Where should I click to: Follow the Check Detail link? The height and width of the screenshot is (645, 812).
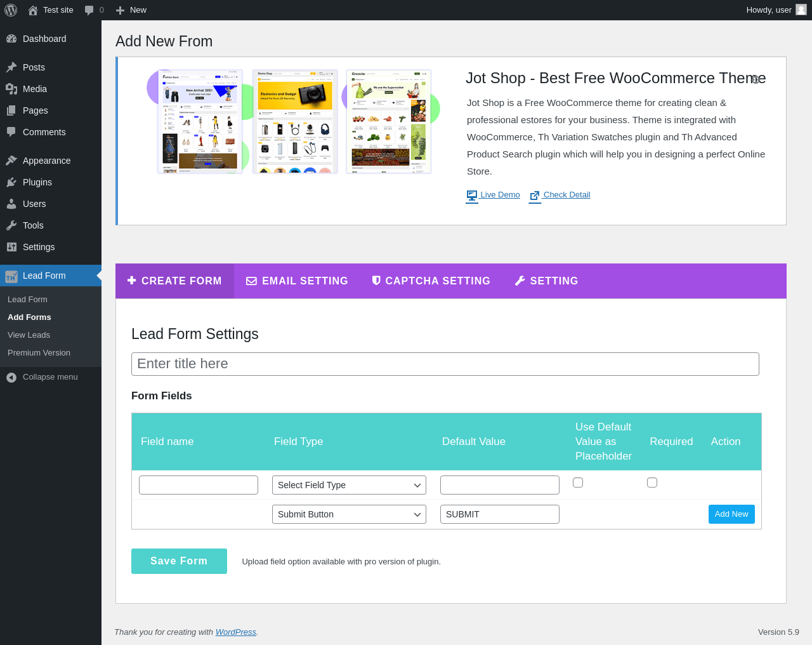pos(566,195)
